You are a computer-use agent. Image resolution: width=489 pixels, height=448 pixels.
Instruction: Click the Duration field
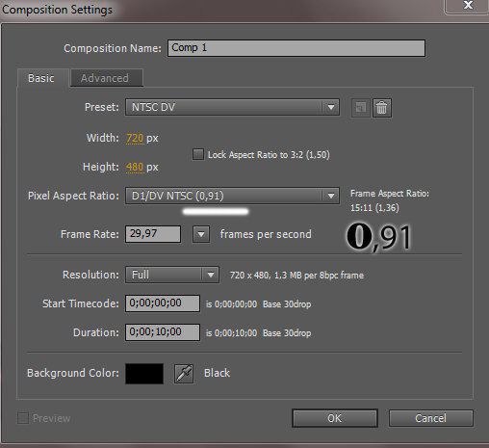(163, 332)
